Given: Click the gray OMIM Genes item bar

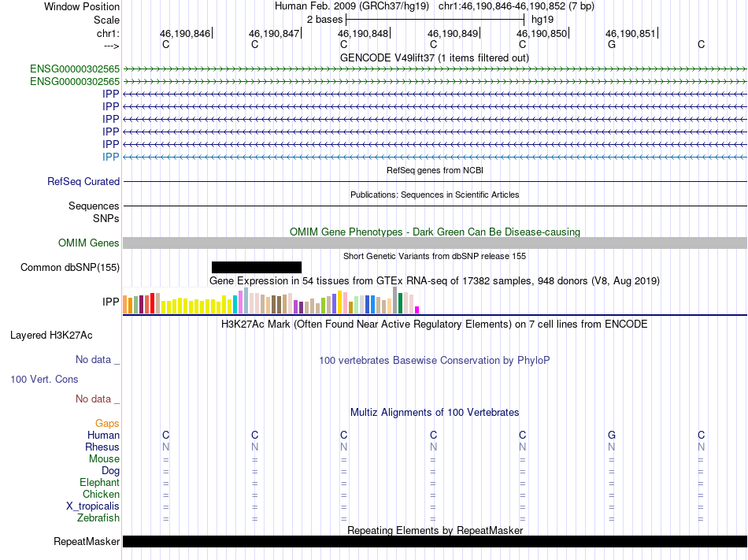Looking at the screenshot, I should tap(435, 243).
